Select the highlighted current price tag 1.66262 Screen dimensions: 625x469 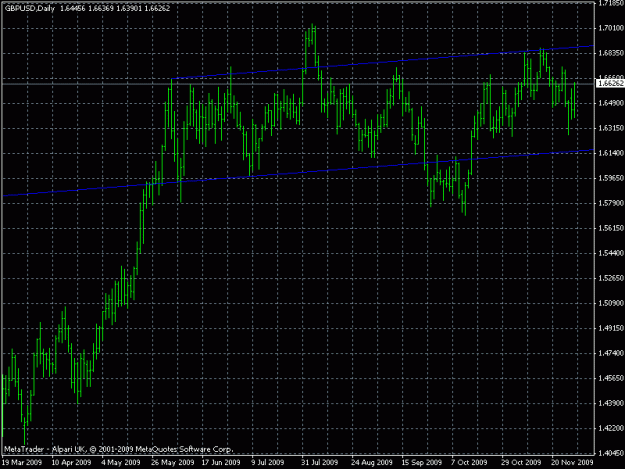click(610, 83)
